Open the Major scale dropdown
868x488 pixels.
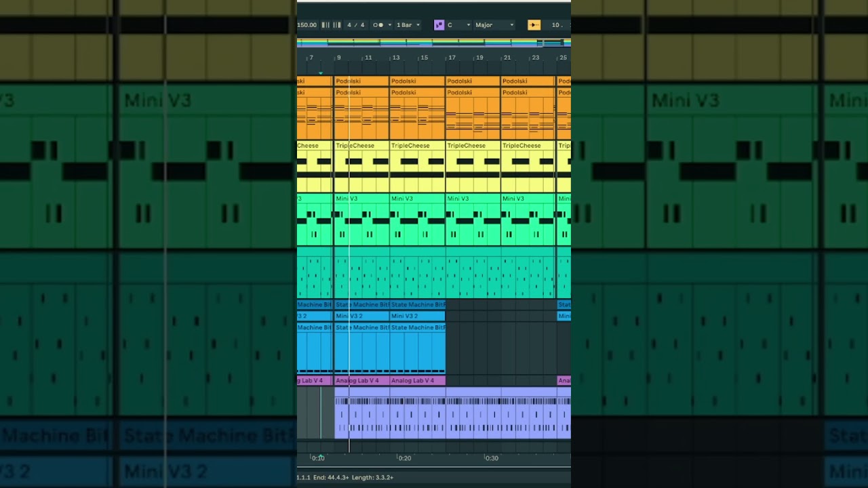(x=494, y=25)
